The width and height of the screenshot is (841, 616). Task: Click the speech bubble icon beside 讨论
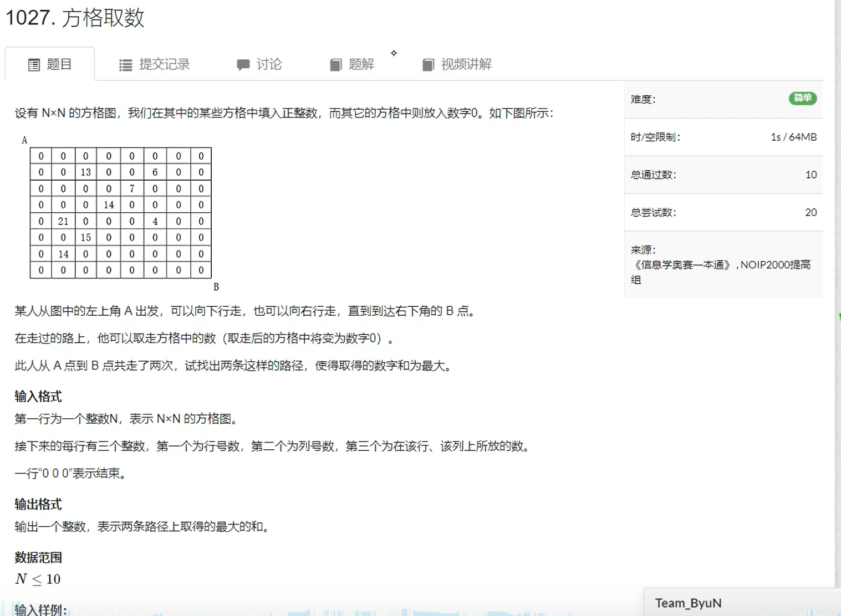coord(243,65)
